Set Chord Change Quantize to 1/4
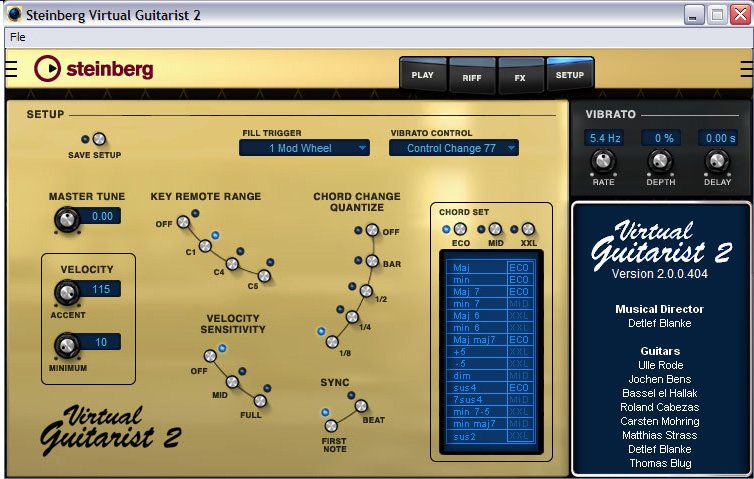The image size is (754, 479). tap(352, 317)
